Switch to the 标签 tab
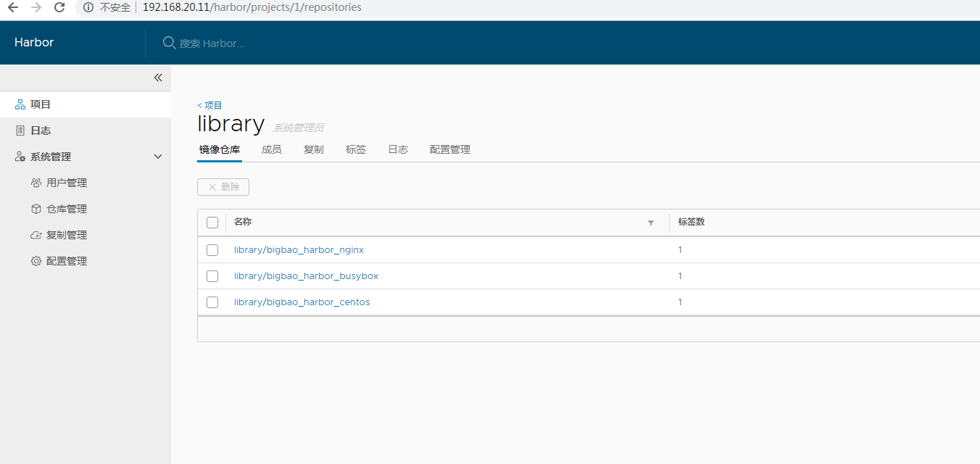980x464 pixels. pyautogui.click(x=356, y=149)
